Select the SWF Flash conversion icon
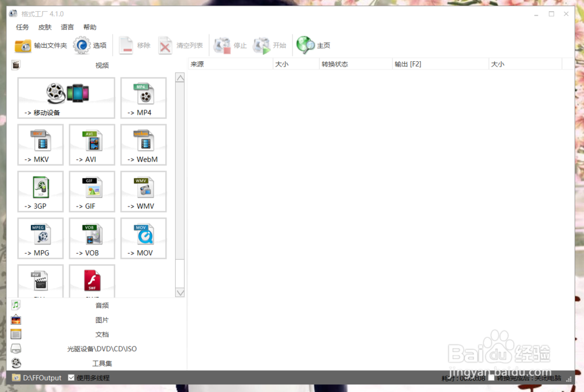 (x=92, y=281)
